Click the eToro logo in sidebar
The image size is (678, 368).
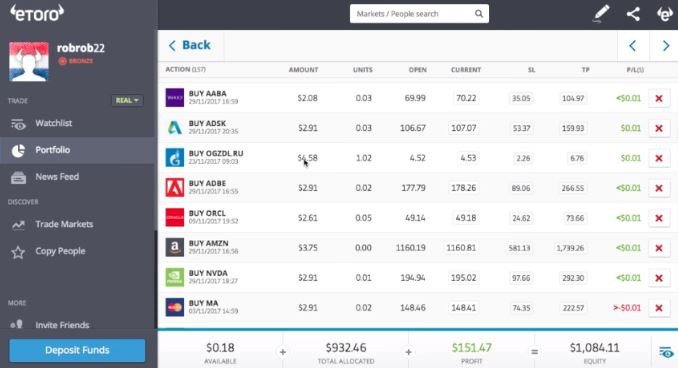tap(37, 14)
